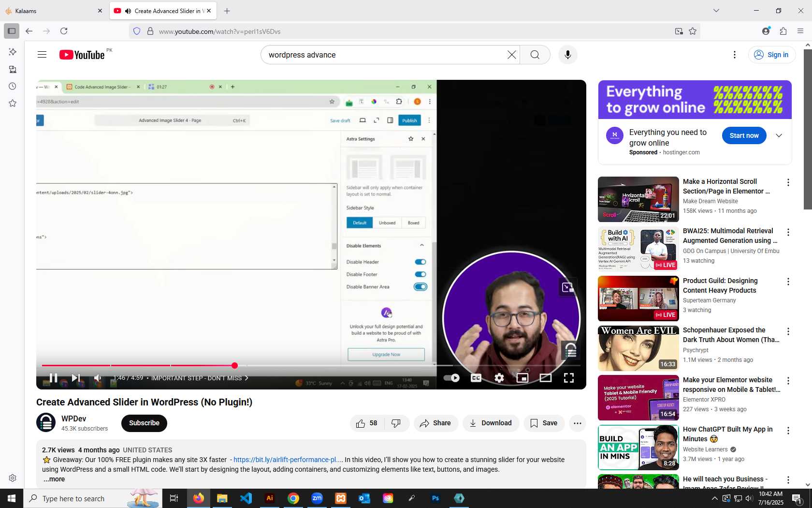Click Start now on Hostinger ad
Image resolution: width=812 pixels, height=508 pixels.
point(744,135)
